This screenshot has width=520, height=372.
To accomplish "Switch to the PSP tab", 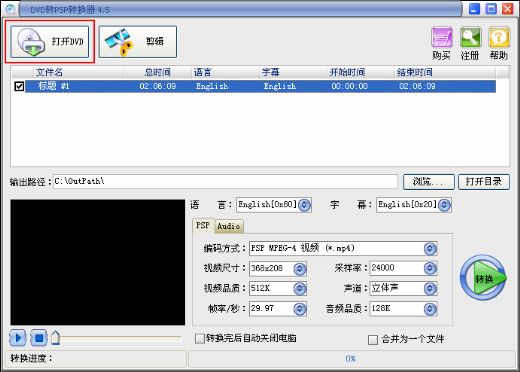I will (203, 226).
